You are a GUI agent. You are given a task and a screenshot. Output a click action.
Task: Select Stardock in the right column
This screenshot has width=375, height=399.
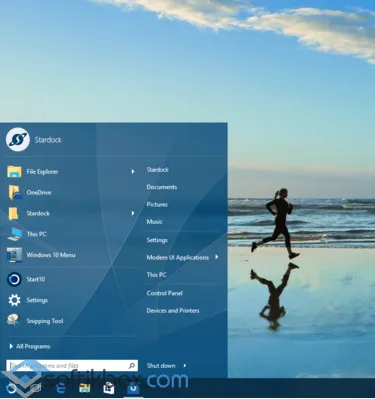coord(158,170)
